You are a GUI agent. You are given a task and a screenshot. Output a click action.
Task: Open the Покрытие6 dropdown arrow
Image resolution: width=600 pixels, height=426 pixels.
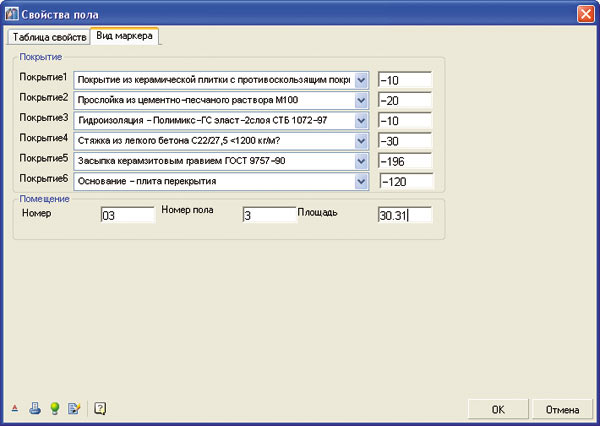tap(362, 181)
